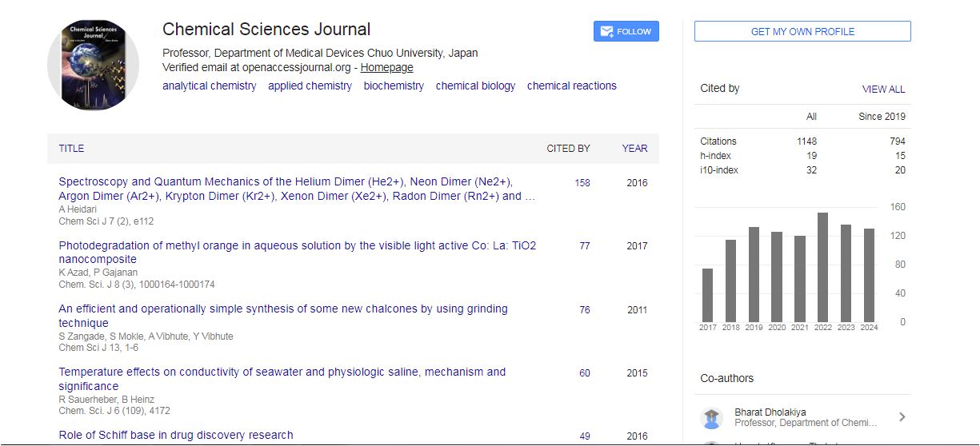View the 77 citations of TiO2 paper

coord(585,246)
